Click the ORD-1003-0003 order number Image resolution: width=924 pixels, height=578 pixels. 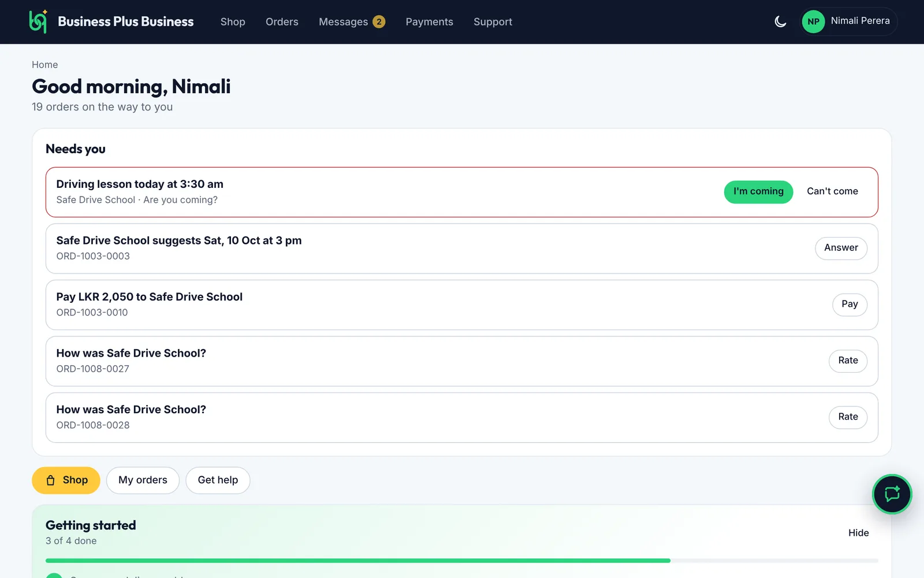[x=93, y=256]
